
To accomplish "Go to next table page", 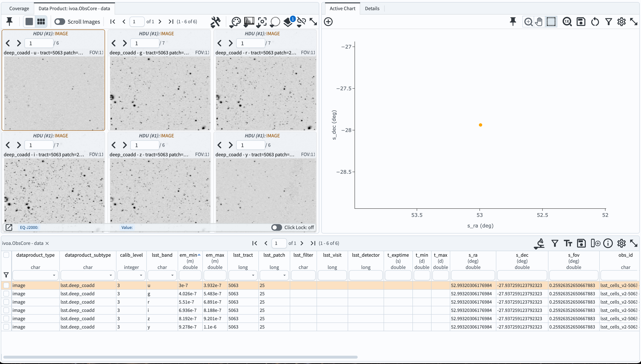I will tap(302, 243).
